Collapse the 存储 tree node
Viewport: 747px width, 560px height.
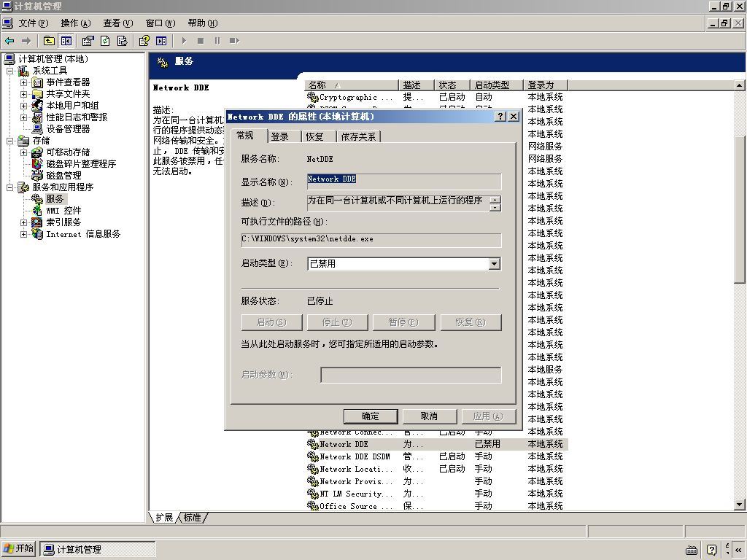tap(10, 141)
